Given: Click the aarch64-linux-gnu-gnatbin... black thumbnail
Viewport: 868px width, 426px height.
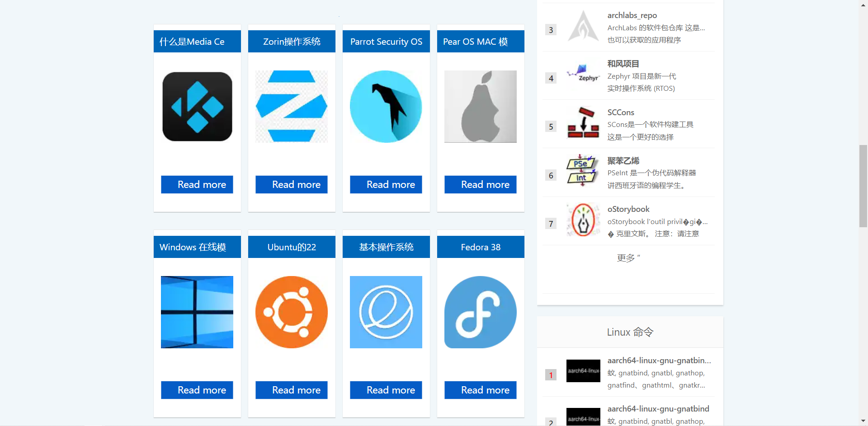Looking at the screenshot, I should coord(583,371).
